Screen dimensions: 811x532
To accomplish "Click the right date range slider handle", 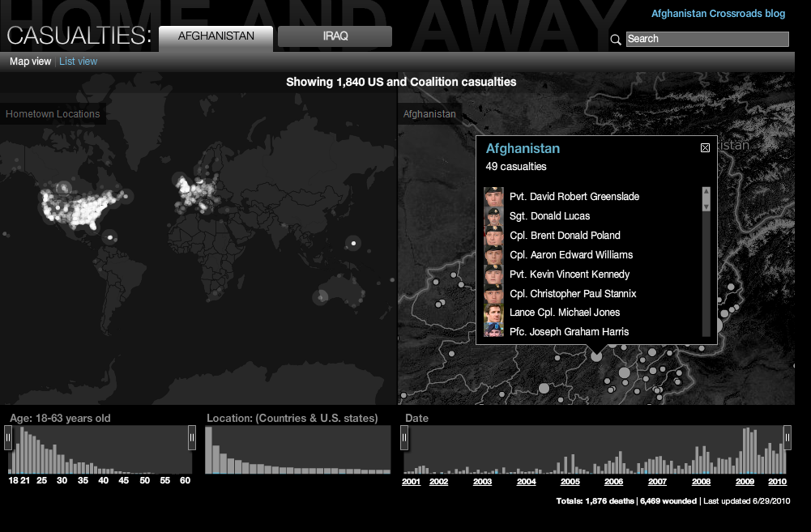I will (786, 438).
